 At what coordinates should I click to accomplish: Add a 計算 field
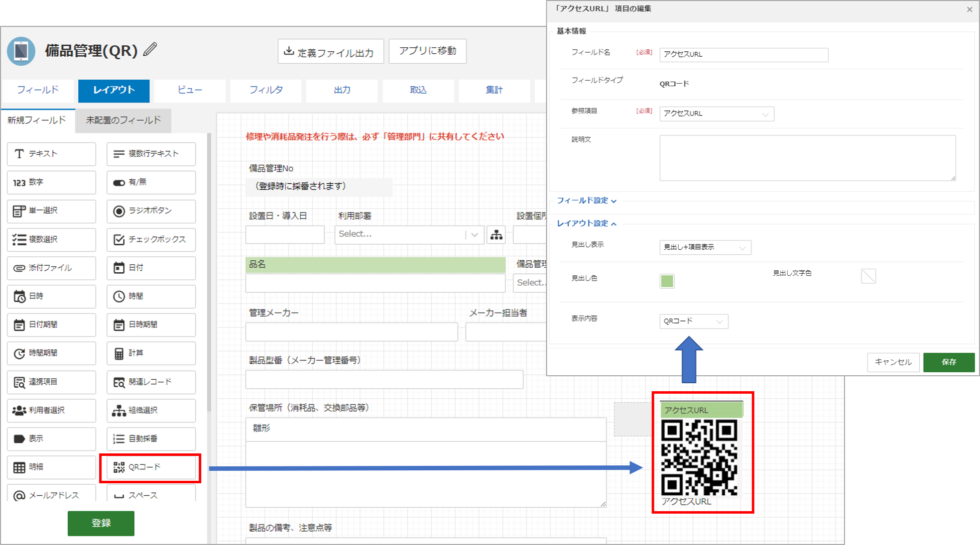151,353
